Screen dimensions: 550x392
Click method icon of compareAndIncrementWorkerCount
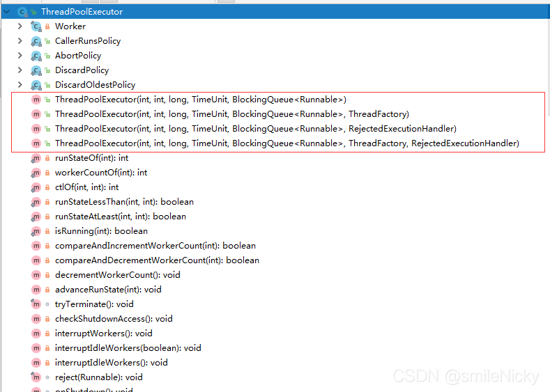[36, 246]
